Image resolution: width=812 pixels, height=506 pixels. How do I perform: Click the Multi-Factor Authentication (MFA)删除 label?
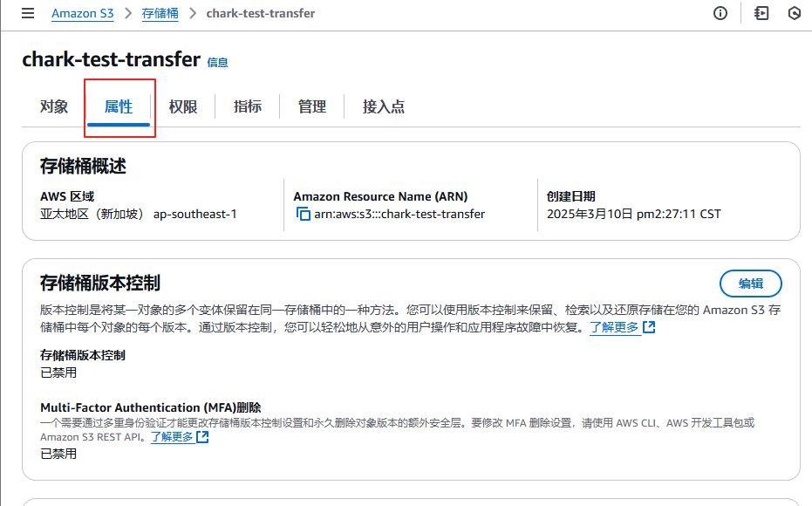coord(151,407)
